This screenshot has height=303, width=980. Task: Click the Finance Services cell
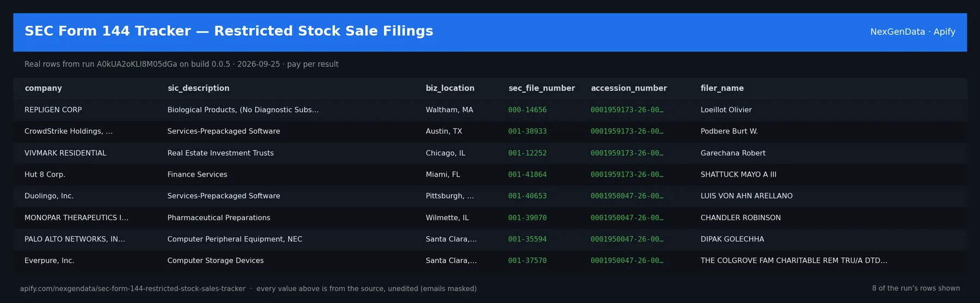[197, 174]
